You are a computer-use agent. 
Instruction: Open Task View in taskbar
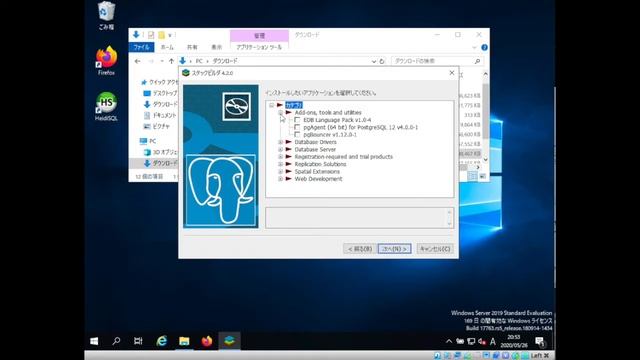click(138, 341)
